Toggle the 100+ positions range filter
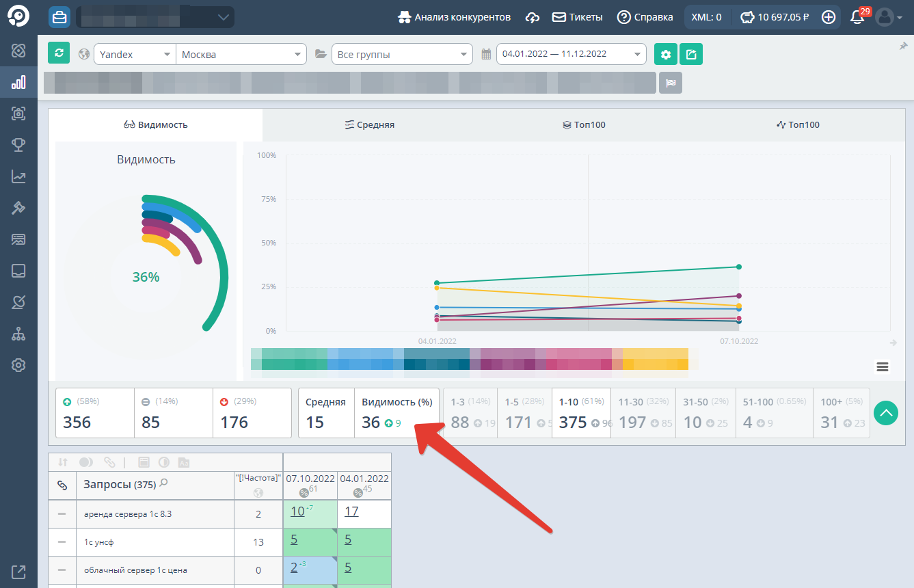This screenshot has width=914, height=588. tap(842, 413)
